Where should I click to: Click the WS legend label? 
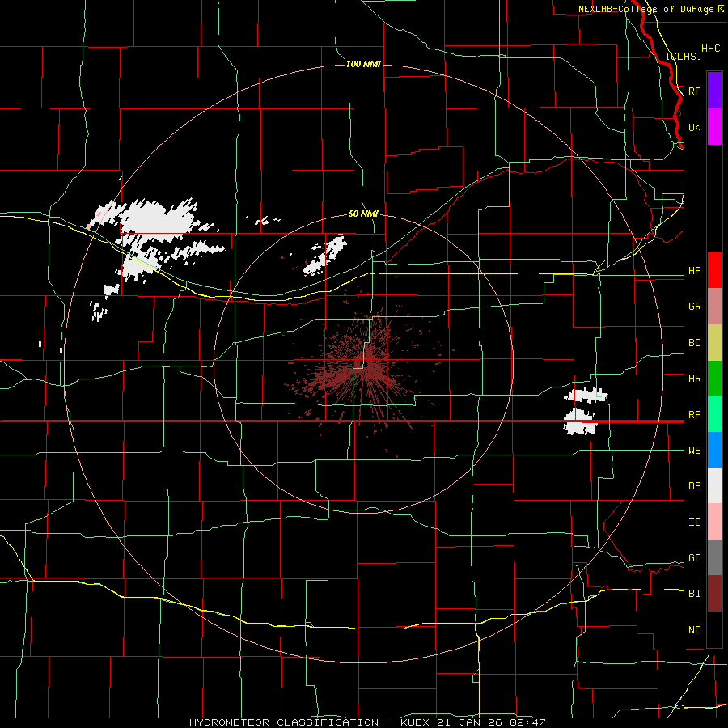(694, 451)
